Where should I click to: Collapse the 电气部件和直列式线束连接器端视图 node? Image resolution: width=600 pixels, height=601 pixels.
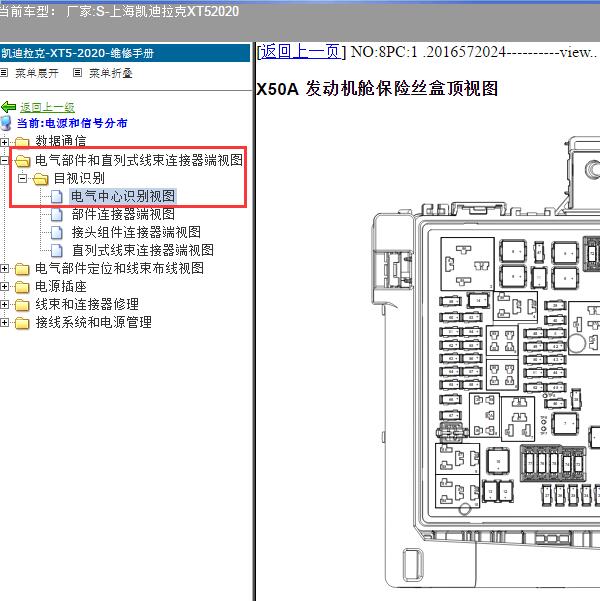4,160
